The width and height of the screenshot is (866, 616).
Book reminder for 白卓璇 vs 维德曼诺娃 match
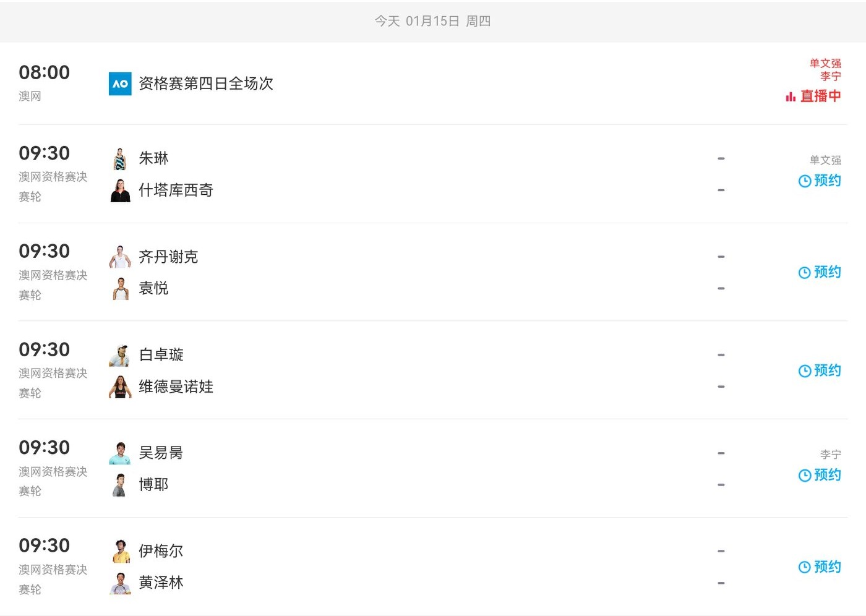click(820, 370)
